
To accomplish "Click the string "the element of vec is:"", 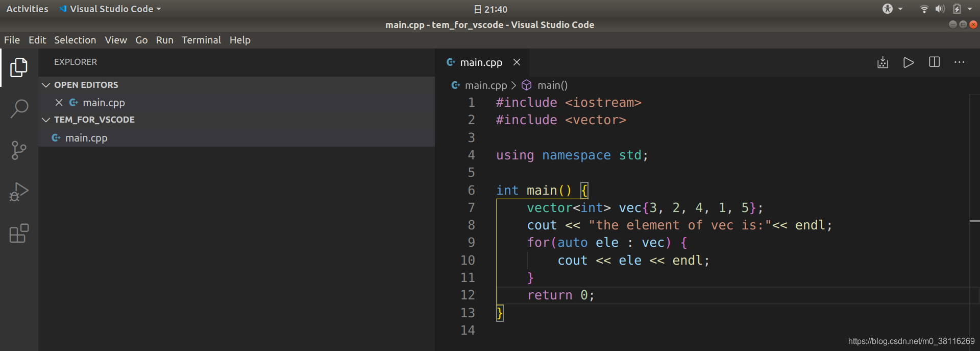I will pyautogui.click(x=680, y=225).
